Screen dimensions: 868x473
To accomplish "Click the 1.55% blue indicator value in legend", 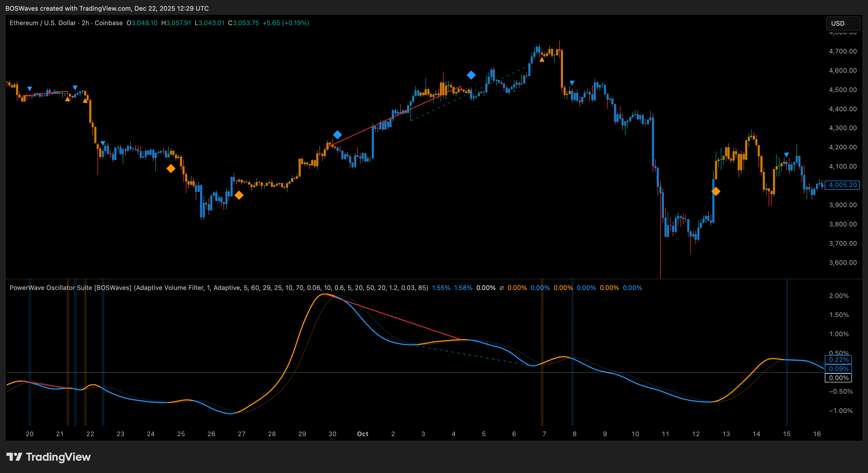I will point(441,288).
